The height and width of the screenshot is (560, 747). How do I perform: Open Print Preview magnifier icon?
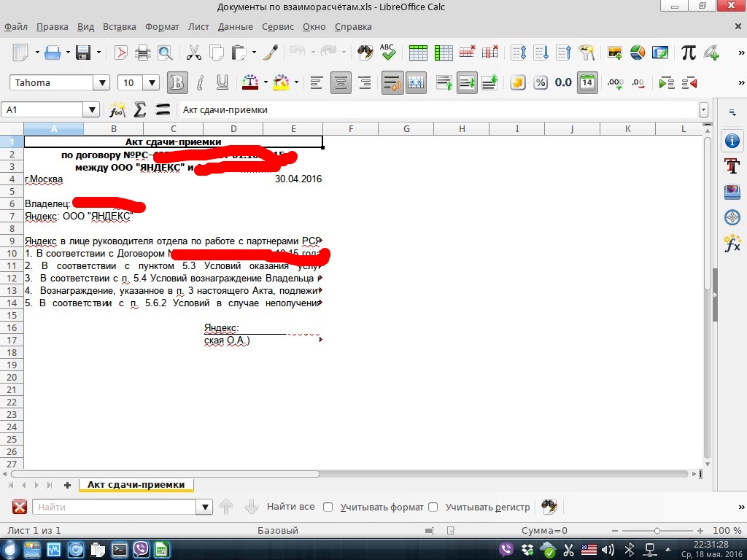coord(166,52)
